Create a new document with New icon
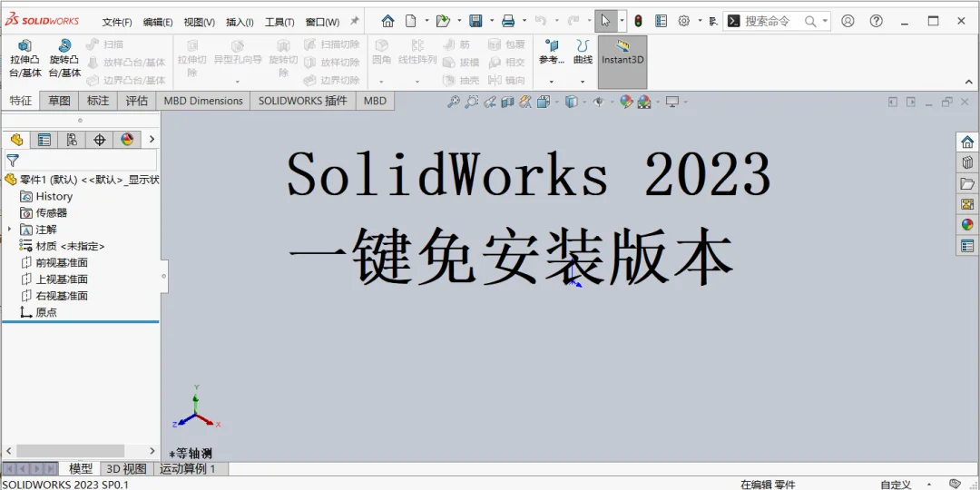 pos(411,21)
